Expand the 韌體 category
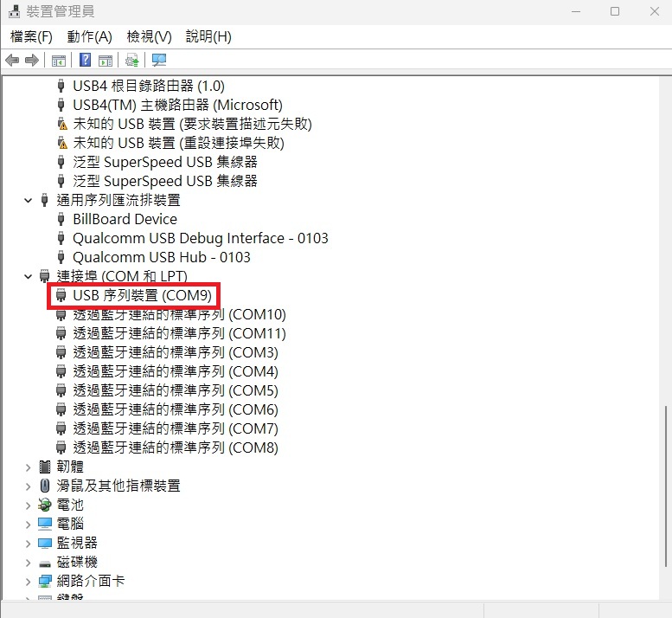The height and width of the screenshot is (618, 672). pos(29,467)
